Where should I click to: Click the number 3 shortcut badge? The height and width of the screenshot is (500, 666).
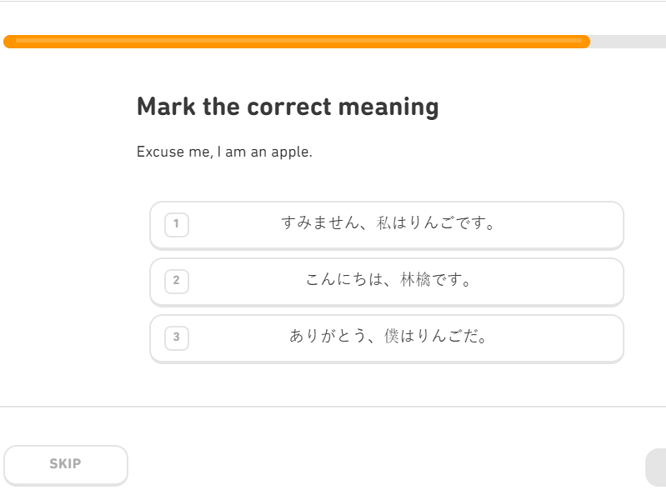pos(176,337)
